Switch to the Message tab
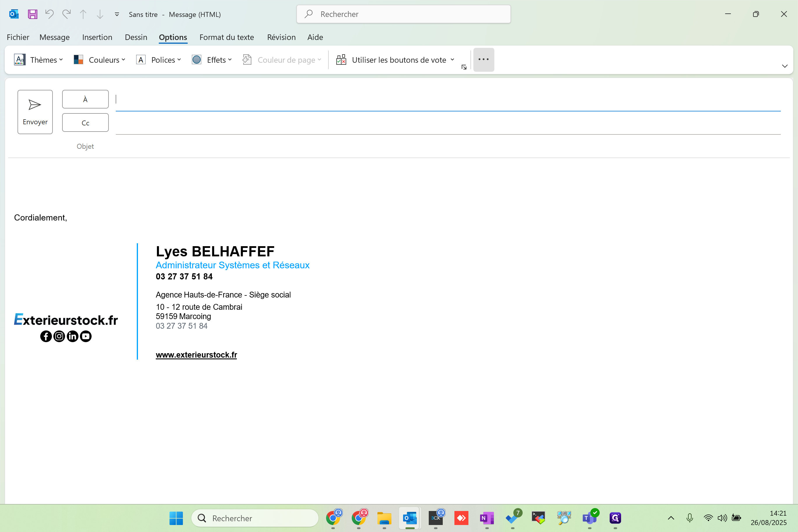 pos(55,37)
